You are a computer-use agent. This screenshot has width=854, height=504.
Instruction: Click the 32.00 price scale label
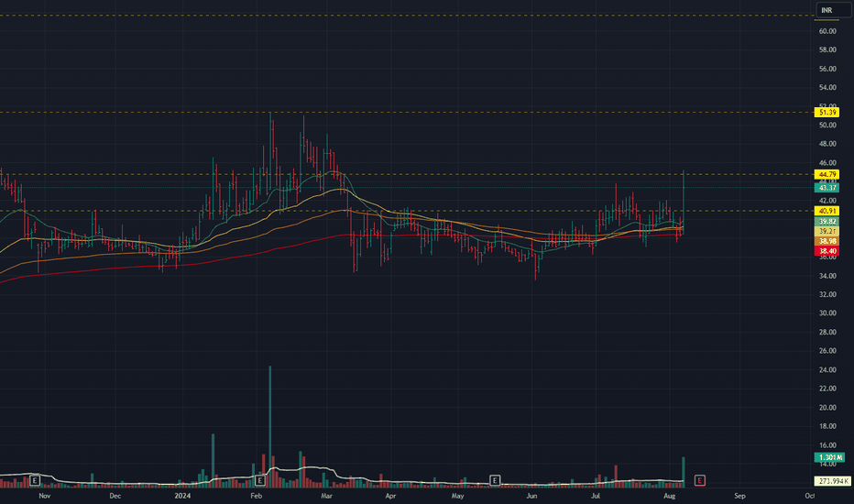[x=827, y=294]
